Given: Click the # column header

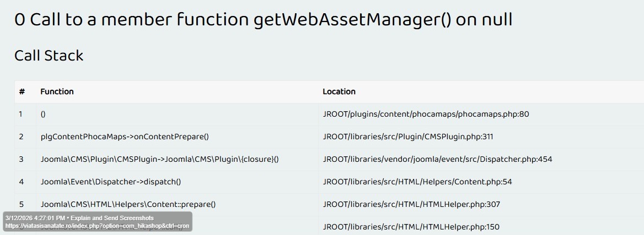Looking at the screenshot, I should point(22,91).
